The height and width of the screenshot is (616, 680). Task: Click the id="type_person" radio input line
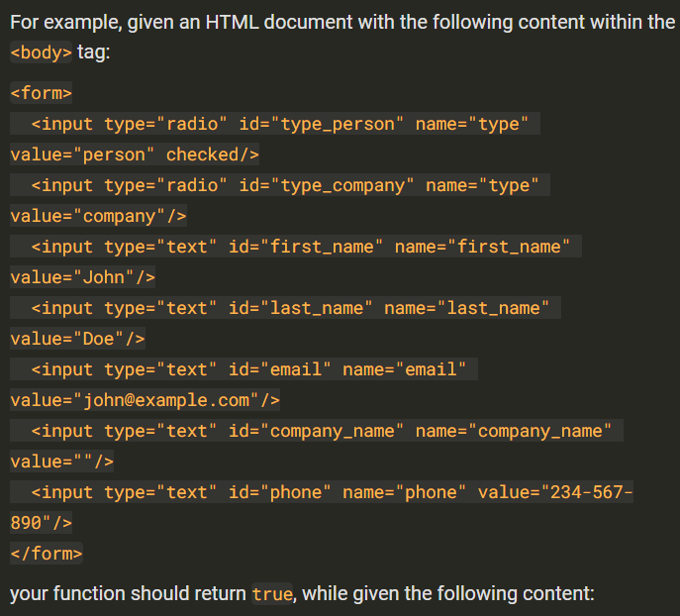(x=275, y=124)
